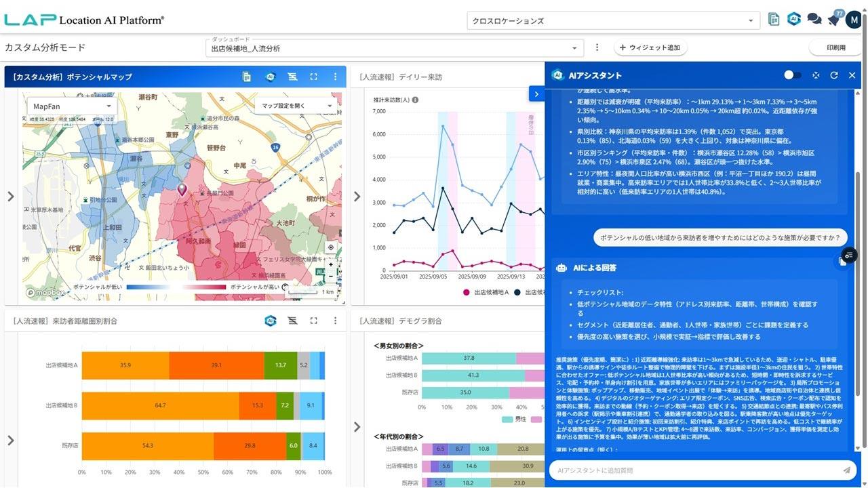Toggle 男性 series in demographics legend
This screenshot has height=488, width=868.
514,420
